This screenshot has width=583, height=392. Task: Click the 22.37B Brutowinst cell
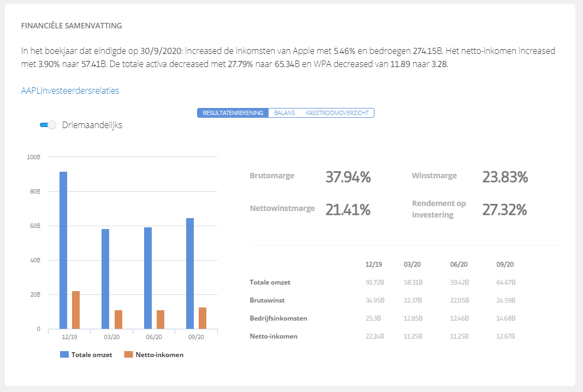point(413,300)
